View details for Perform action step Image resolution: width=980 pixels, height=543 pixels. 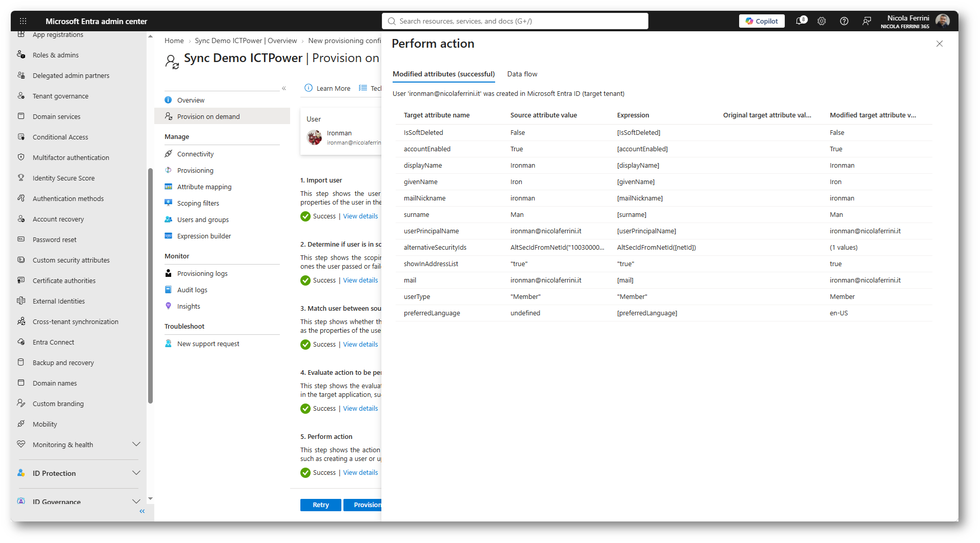tap(360, 473)
